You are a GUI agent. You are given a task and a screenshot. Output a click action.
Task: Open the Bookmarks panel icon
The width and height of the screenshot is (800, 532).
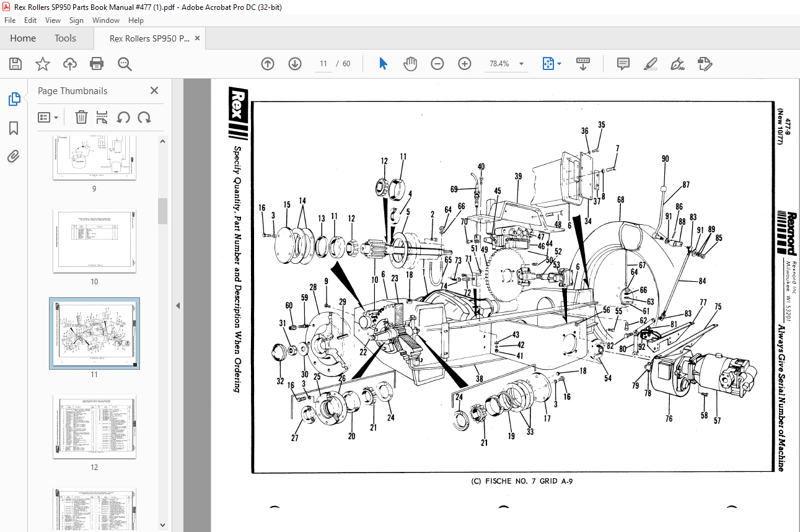coord(14,128)
